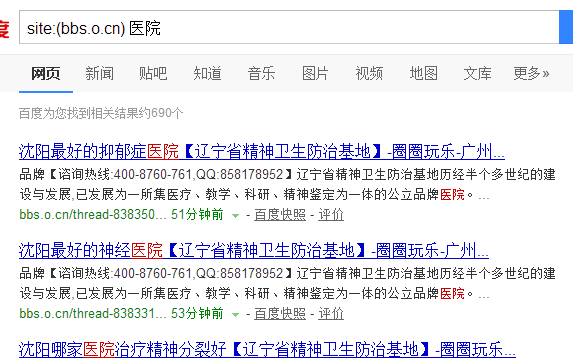Expand the green arrow next to 51分钟前

(x=236, y=216)
